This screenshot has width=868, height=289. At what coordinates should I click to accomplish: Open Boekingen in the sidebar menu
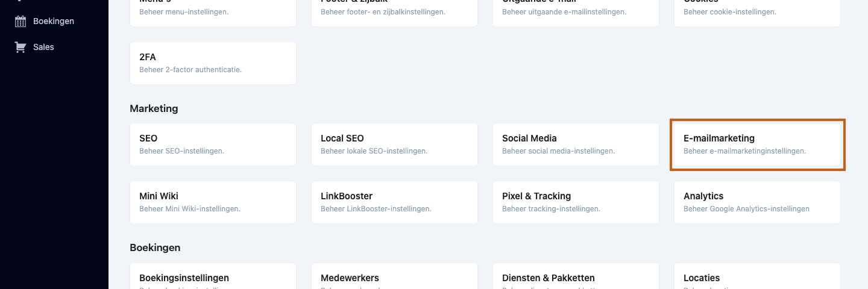(x=54, y=21)
